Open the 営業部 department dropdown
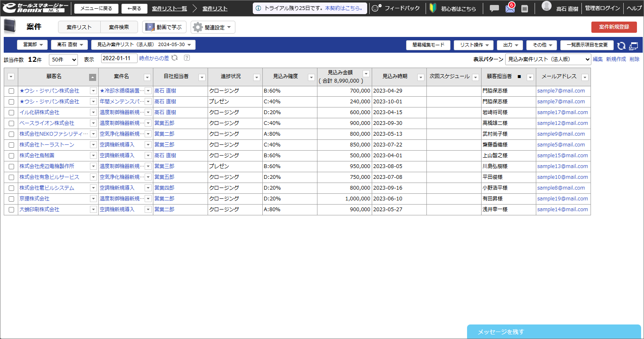644x339 pixels. click(32, 45)
